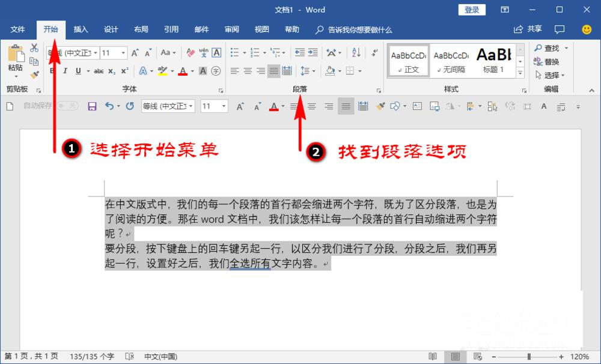This screenshot has width=601, height=364.
Task: Click the Select Objects icon in quick toolbar
Action: point(493,106)
